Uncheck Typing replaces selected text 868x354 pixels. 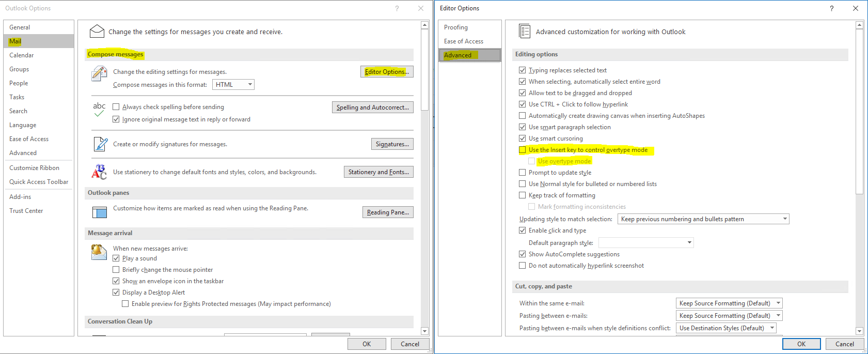[x=523, y=70]
